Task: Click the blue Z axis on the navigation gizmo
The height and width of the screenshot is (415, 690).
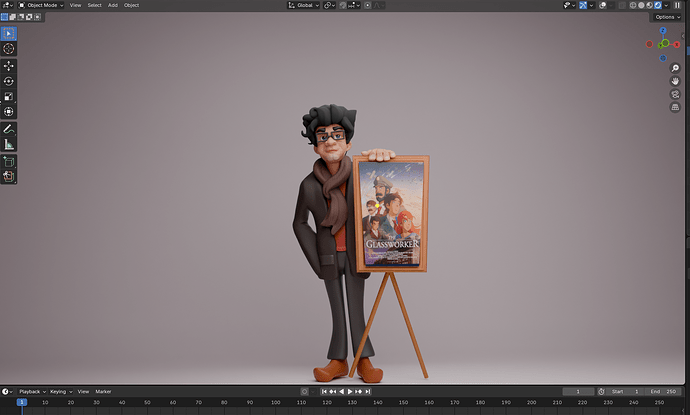Action: pyautogui.click(x=663, y=30)
